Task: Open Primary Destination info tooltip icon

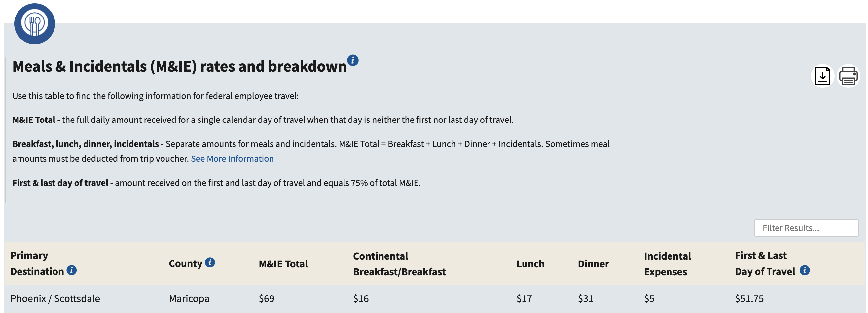Action: (x=71, y=270)
